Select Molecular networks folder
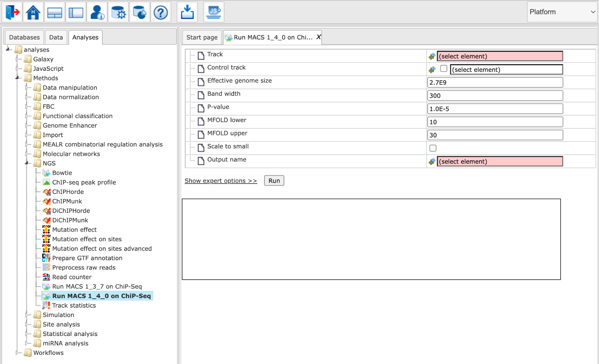This screenshot has width=599, height=364. (x=71, y=154)
